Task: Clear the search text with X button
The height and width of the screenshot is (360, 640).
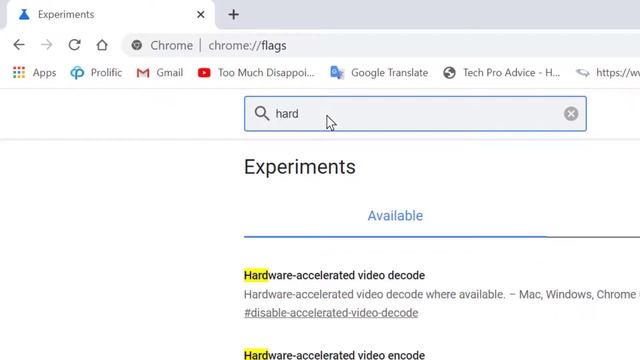Action: click(571, 113)
